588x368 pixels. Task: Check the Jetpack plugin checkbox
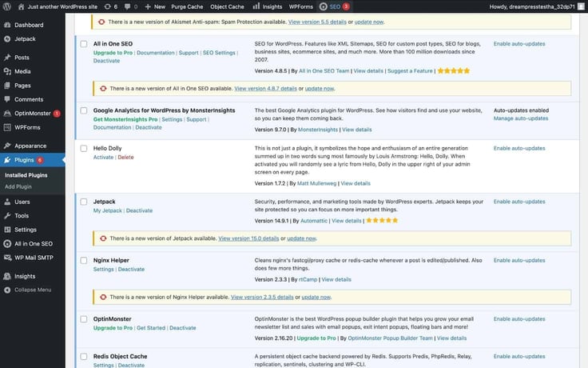(84, 202)
